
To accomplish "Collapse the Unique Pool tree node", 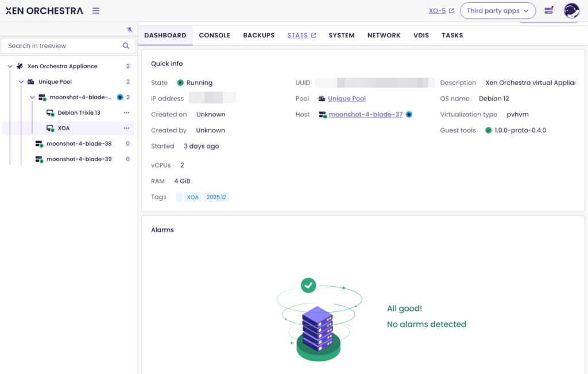I will click(21, 82).
